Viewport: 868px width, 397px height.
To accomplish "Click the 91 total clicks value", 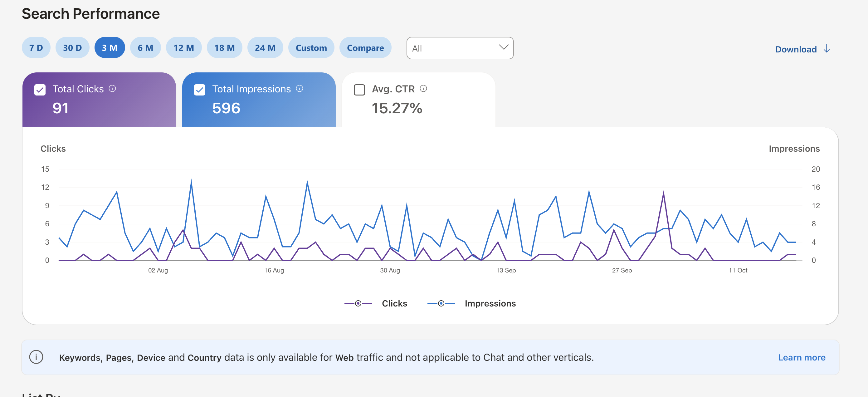I will point(60,108).
